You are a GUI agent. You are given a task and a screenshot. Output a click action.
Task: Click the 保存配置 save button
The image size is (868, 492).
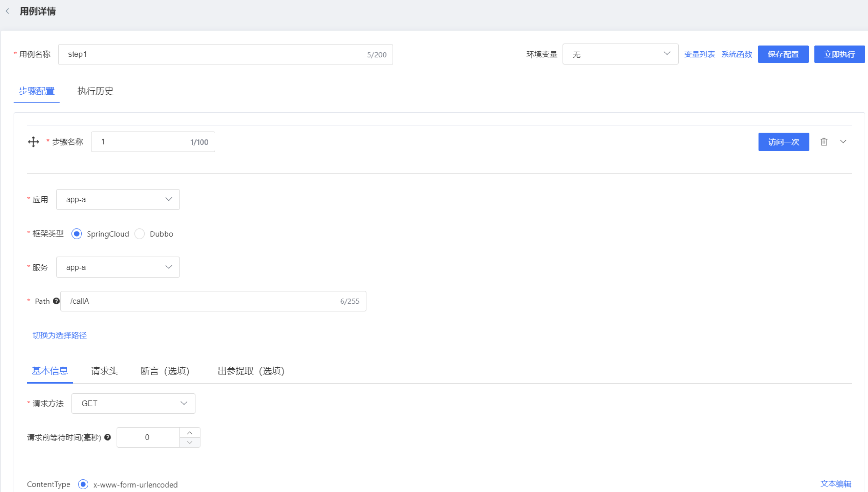[783, 54]
